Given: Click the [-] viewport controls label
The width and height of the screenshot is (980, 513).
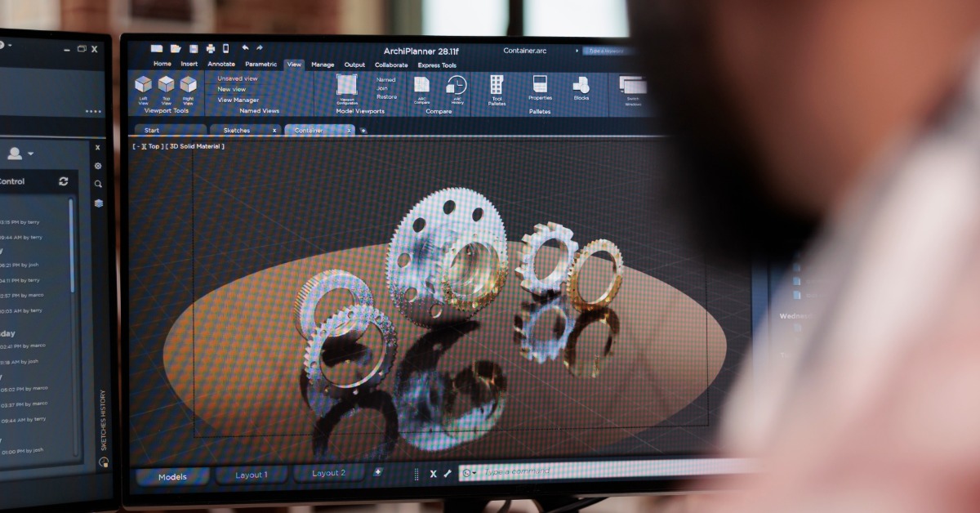Looking at the screenshot, I should (137, 146).
